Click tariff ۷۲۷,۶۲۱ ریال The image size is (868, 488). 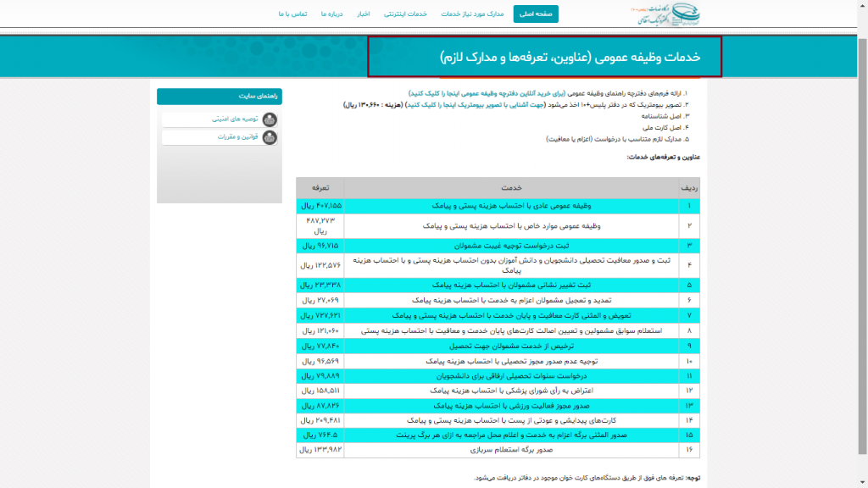point(320,315)
